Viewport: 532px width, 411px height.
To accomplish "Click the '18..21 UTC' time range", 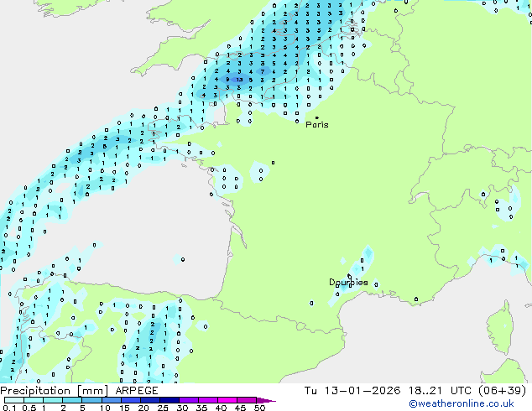I will [x=440, y=391].
